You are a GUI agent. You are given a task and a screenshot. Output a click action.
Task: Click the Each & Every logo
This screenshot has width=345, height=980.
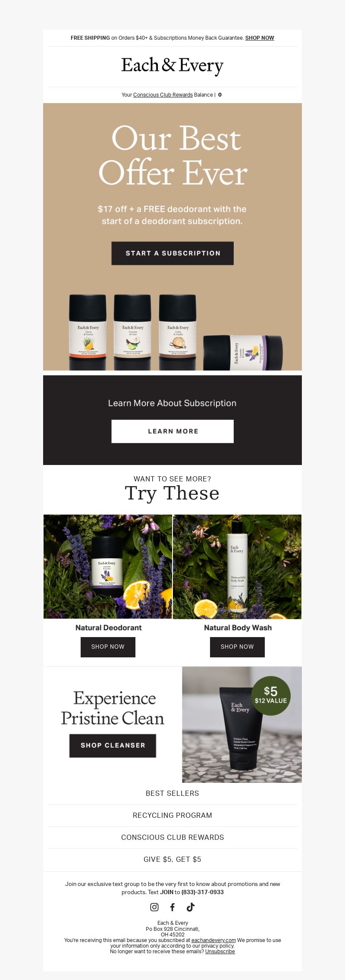click(x=172, y=66)
